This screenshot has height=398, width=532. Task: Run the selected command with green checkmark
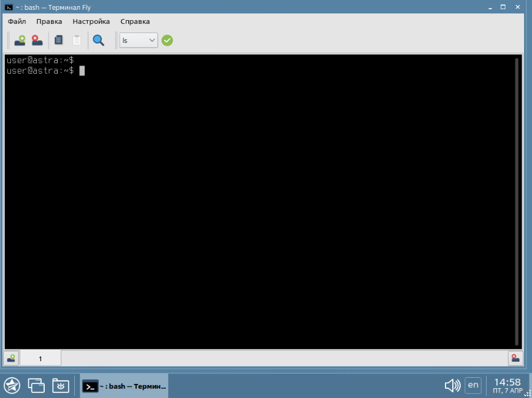coord(167,40)
